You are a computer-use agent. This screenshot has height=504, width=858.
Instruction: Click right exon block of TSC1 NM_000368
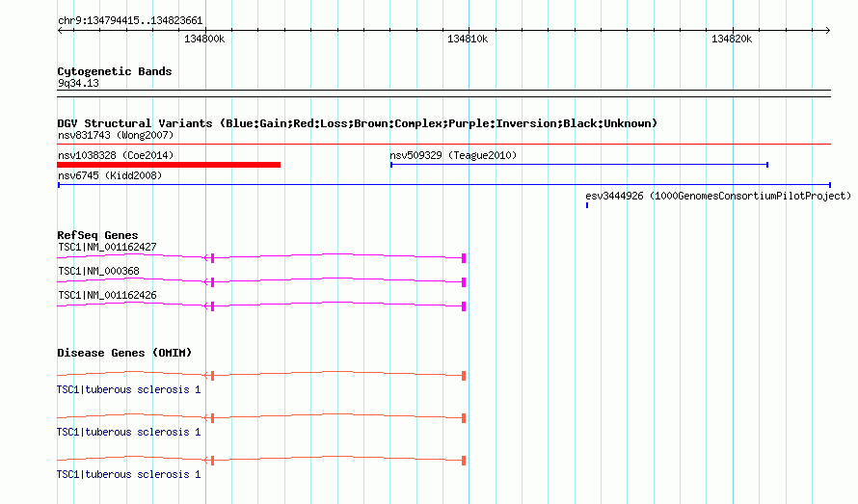(x=464, y=282)
